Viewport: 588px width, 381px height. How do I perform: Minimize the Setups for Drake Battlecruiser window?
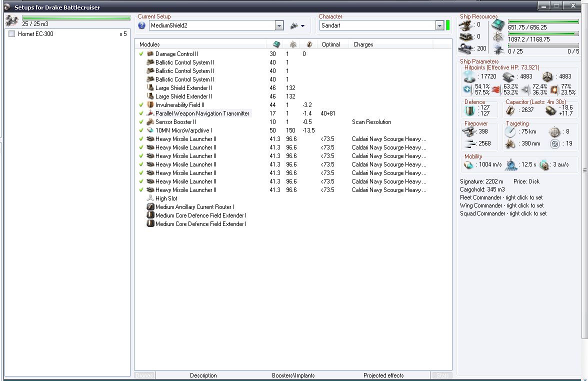point(543,5)
